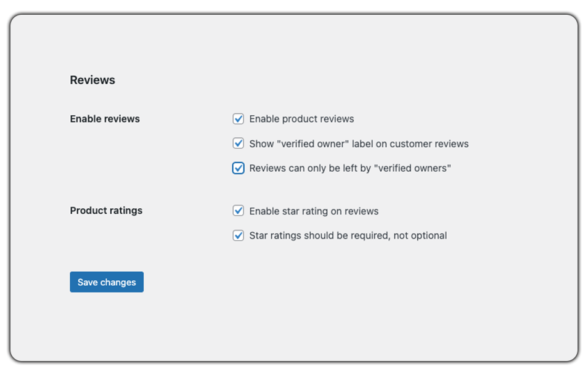Click the "Reviews can only be left by verified owners" text

(350, 168)
